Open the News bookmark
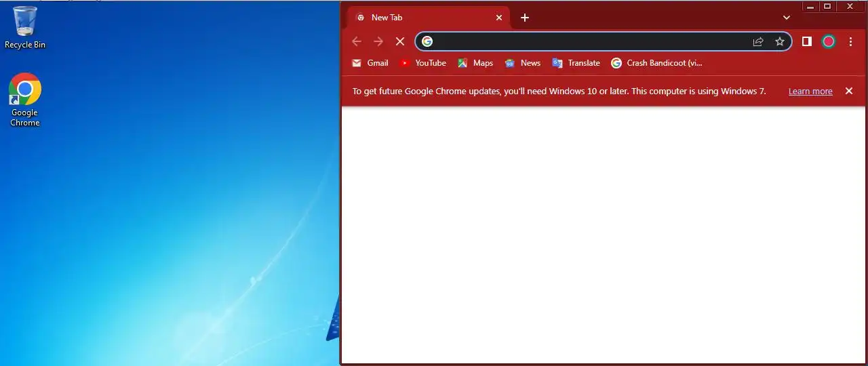 [523, 63]
